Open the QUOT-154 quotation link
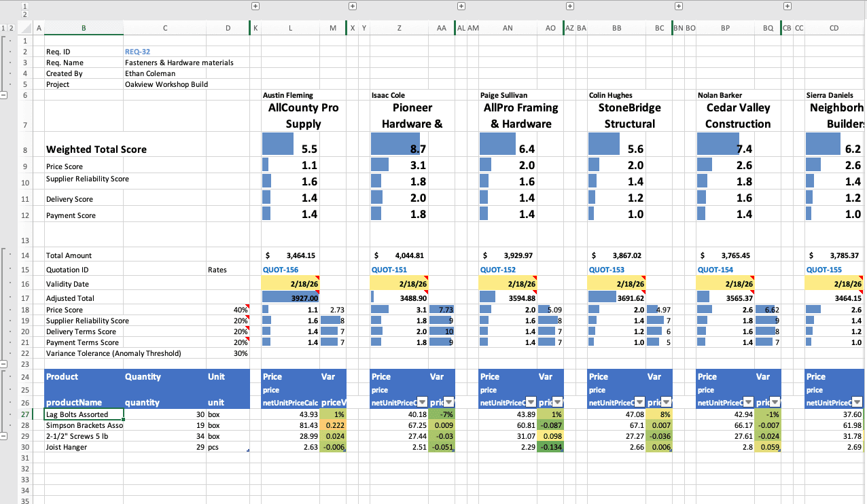The width and height of the screenshot is (867, 504). 717,269
